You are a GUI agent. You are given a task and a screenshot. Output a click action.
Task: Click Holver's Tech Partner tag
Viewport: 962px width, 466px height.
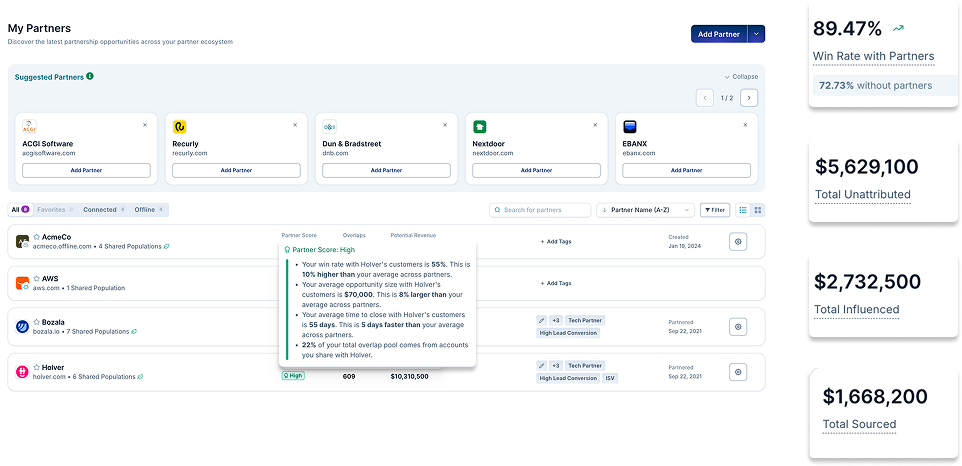585,365
